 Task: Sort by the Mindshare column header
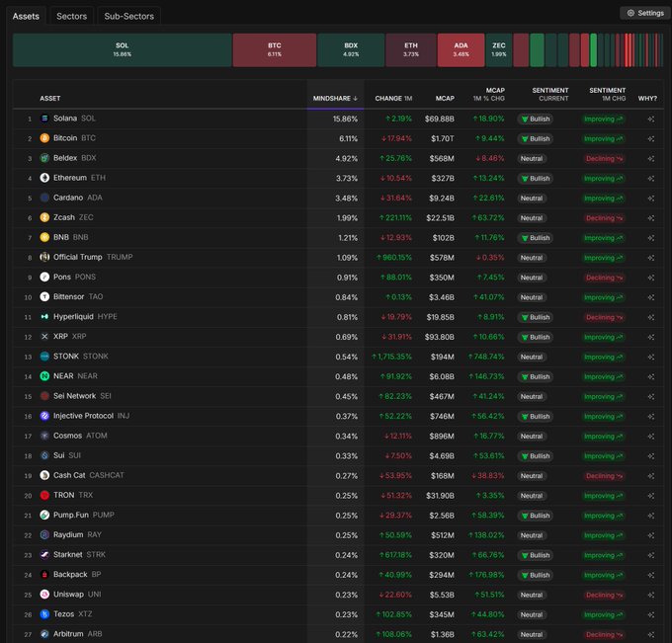tap(335, 99)
